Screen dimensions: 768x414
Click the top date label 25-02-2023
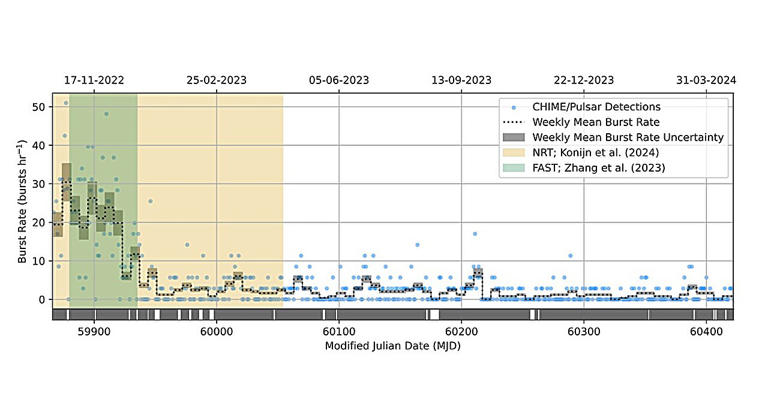(x=216, y=80)
